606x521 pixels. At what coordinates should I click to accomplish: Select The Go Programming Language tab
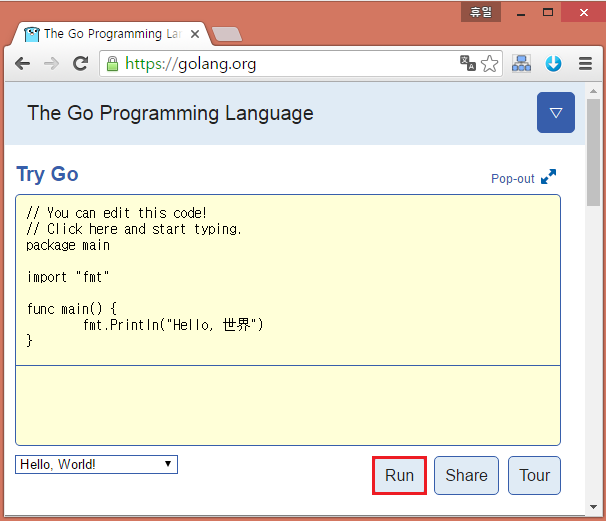point(112,34)
